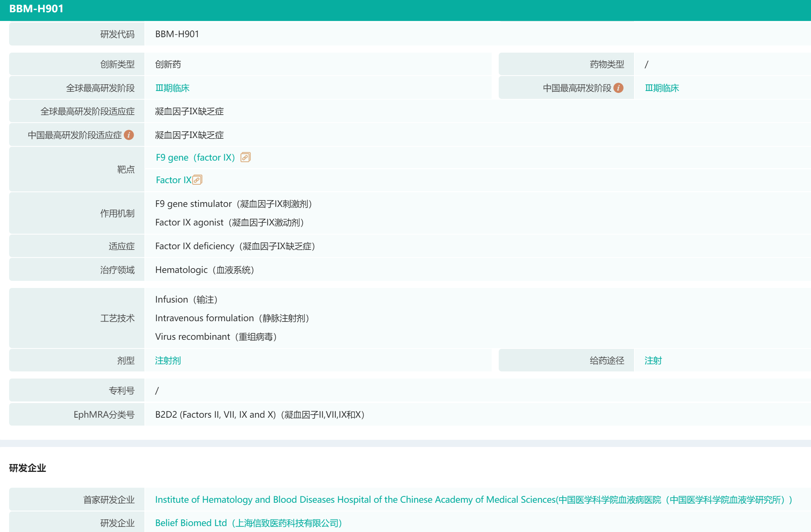Click the Factor IX deficiency indication text
Viewport: 811px width, 532px height.
pos(235,246)
